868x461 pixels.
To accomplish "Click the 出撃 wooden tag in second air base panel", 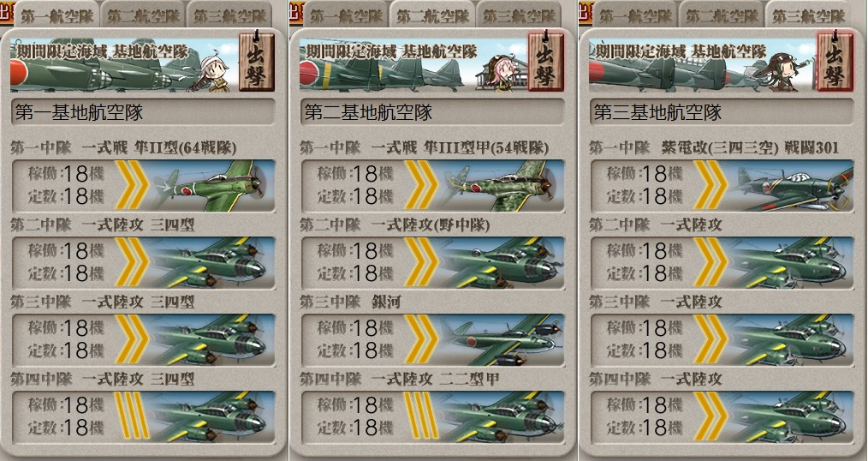I will pyautogui.click(x=546, y=61).
